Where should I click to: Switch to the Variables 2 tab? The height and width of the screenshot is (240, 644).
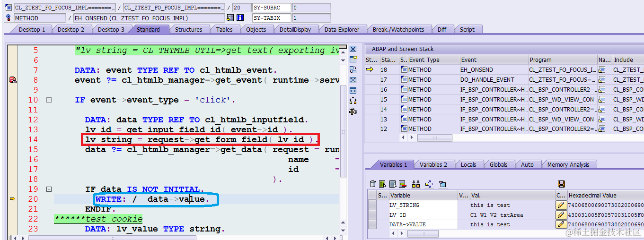pyautogui.click(x=433, y=164)
